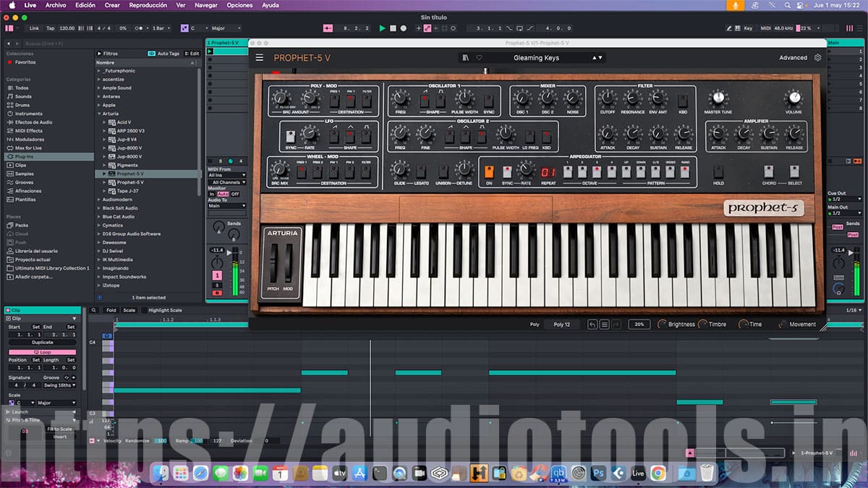The height and width of the screenshot is (488, 868).
Task: Click the Undo arrow in Prophet-5 V footer
Action: click(x=592, y=325)
